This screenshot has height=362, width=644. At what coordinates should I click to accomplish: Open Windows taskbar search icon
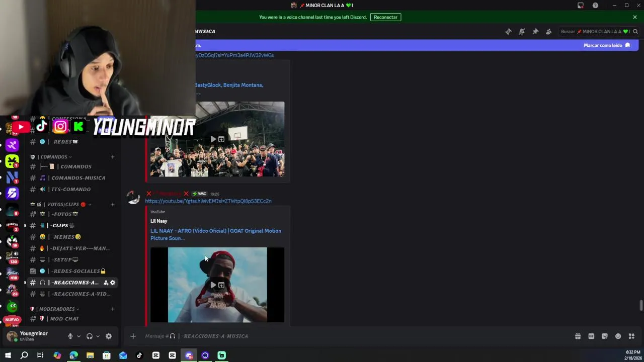click(x=24, y=355)
